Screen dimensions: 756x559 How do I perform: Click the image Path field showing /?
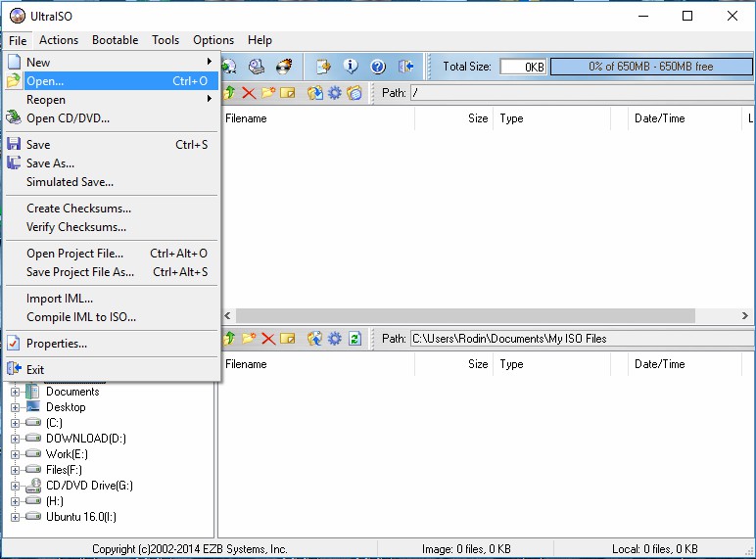tap(583, 93)
